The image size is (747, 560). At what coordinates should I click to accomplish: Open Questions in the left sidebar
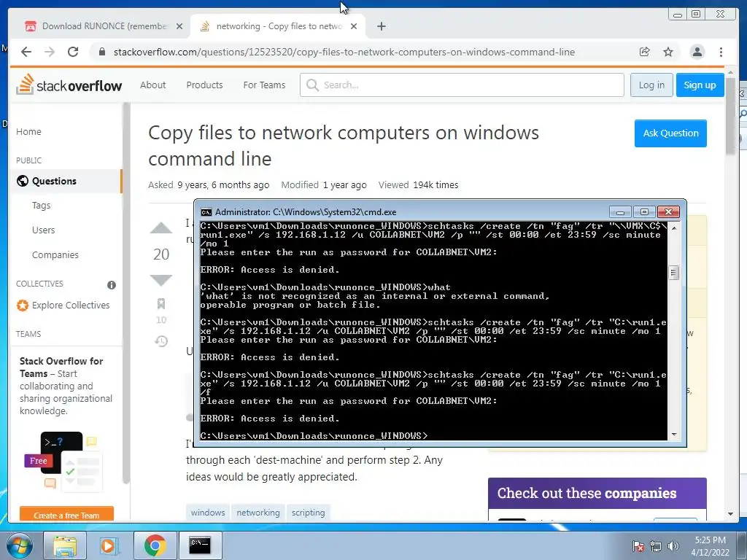point(66,181)
